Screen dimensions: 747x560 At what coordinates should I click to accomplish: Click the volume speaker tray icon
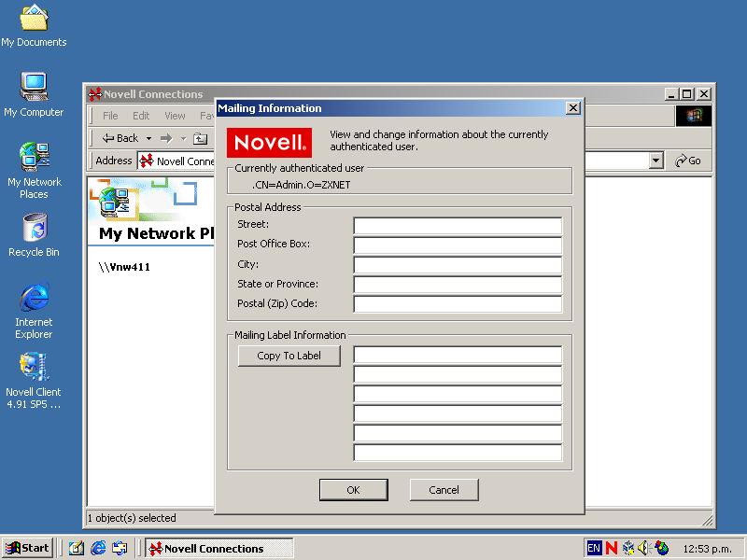pos(644,548)
